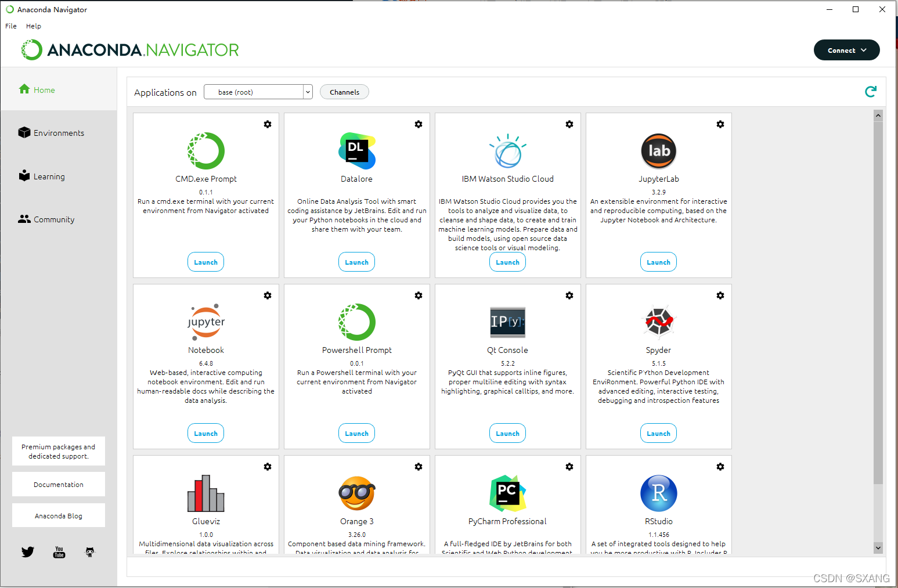Open settings gear on Glueviz card
Viewport: 898px width, 588px height.
pos(268,467)
